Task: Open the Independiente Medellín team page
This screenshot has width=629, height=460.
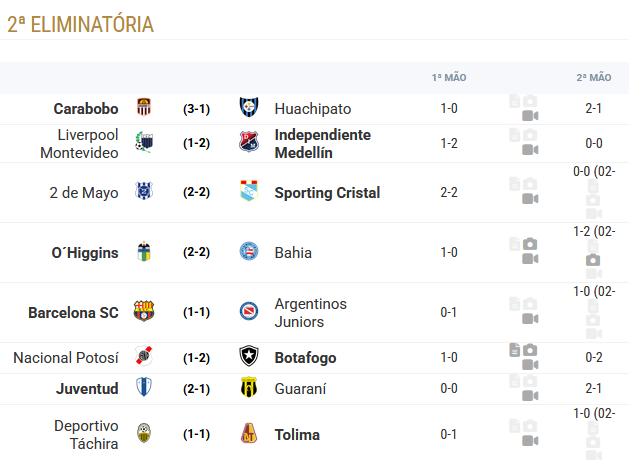Action: click(322, 143)
